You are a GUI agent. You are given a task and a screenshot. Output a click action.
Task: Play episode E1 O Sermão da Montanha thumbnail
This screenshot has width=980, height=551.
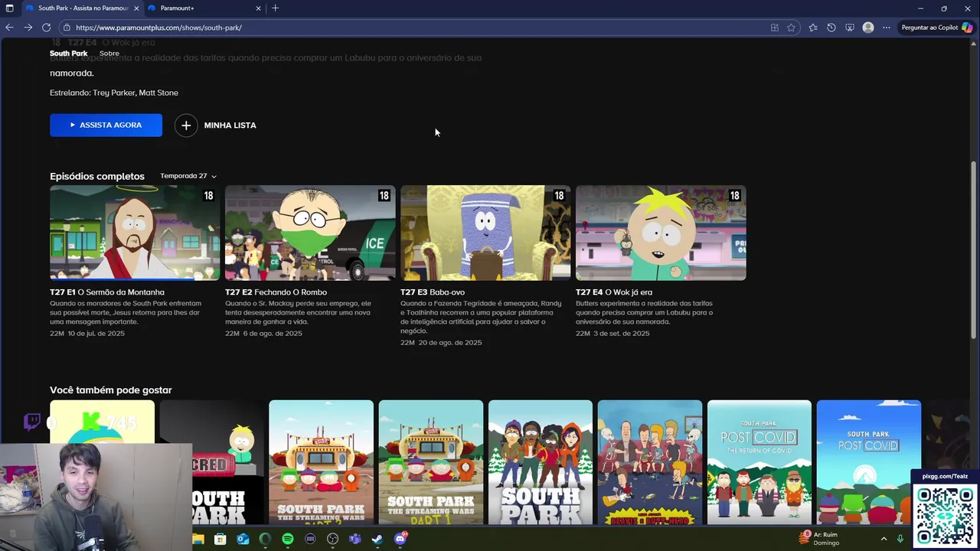[x=135, y=233]
